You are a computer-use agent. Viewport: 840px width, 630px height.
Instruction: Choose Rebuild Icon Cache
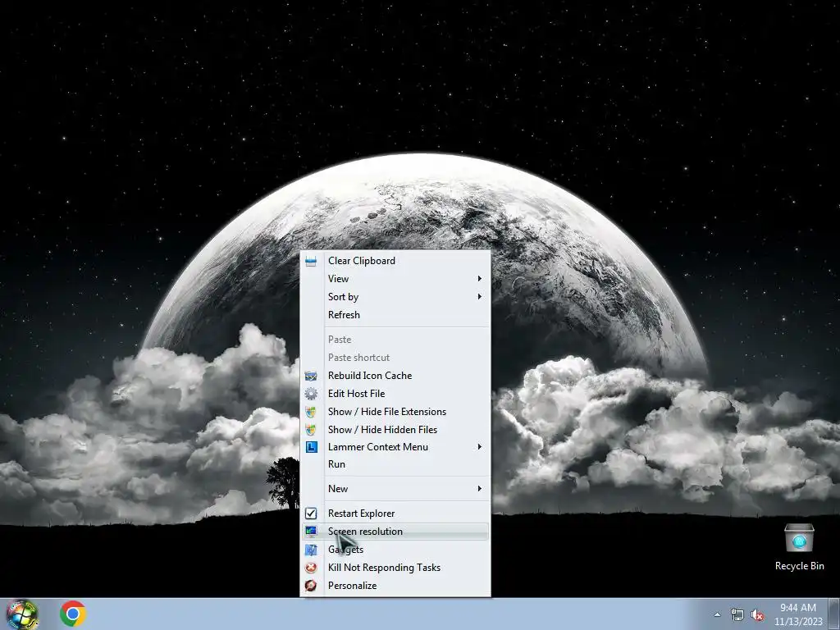click(395, 376)
